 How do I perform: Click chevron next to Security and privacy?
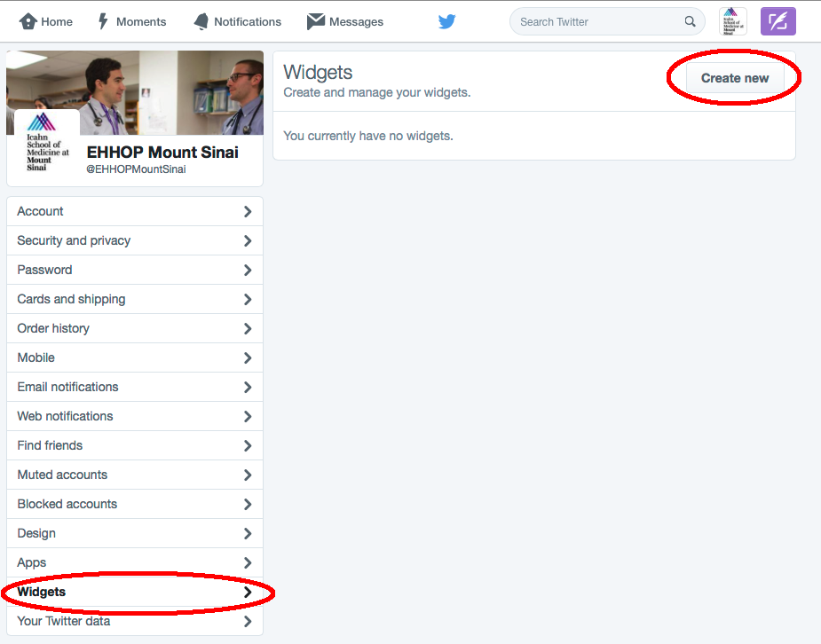coord(247,240)
